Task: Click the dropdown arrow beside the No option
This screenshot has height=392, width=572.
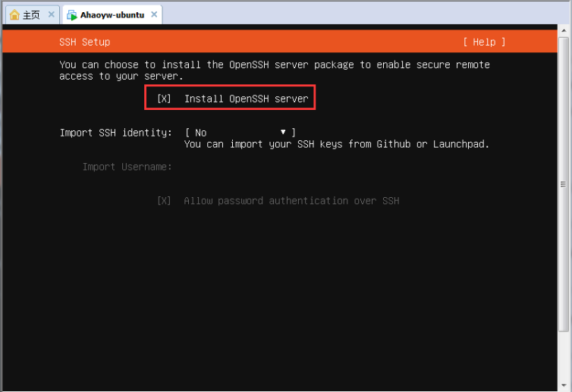Action: click(x=283, y=133)
